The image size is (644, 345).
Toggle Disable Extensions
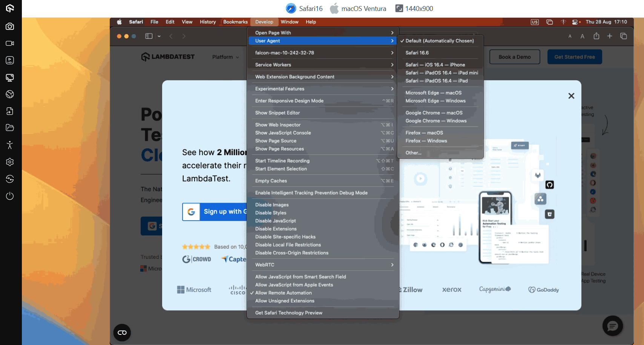pyautogui.click(x=323, y=229)
